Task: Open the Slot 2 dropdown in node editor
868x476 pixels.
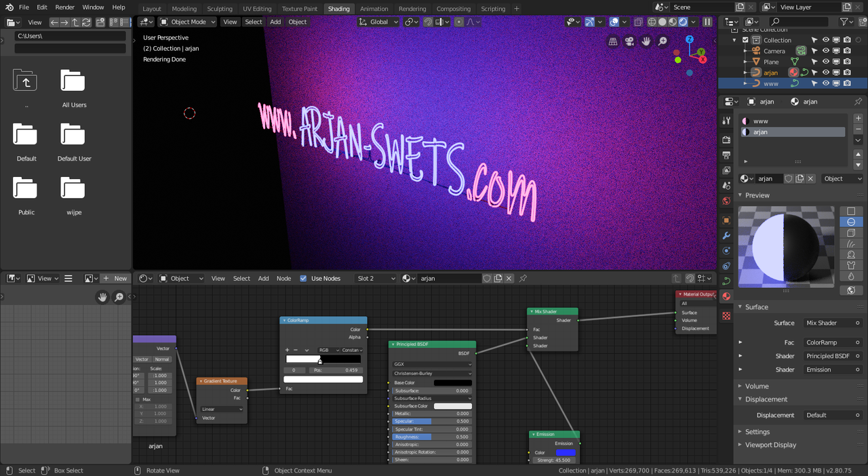Action: pyautogui.click(x=376, y=278)
